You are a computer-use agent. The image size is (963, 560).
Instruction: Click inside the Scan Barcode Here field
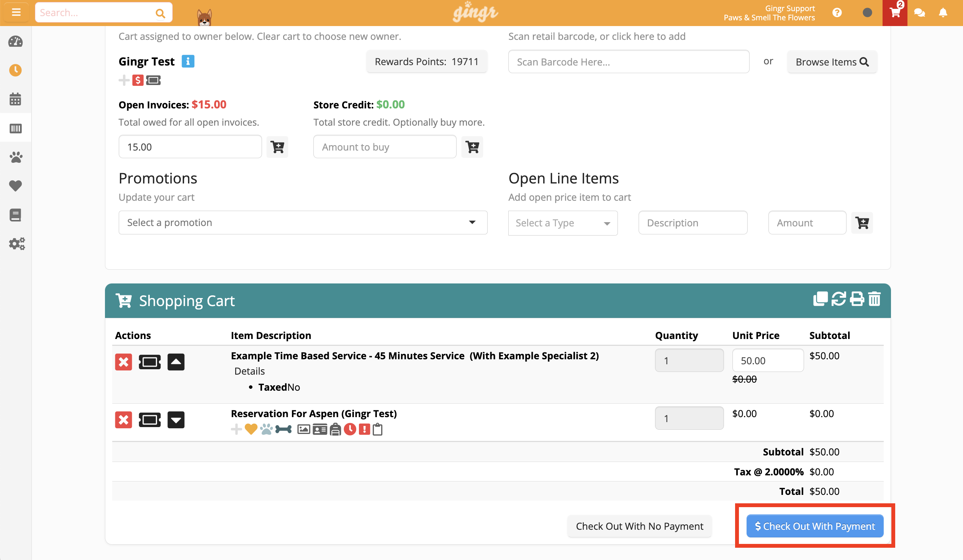point(628,61)
